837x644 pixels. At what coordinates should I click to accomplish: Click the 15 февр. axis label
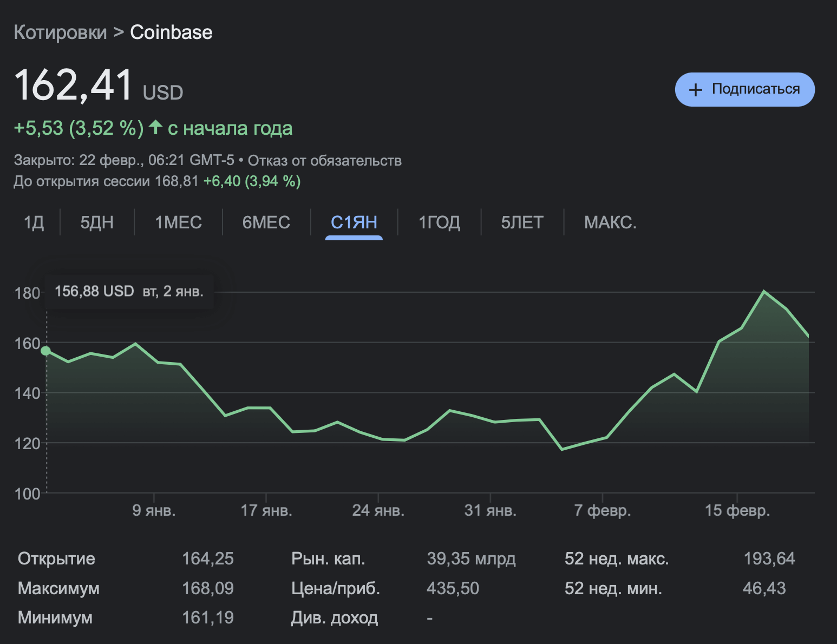coord(737,510)
